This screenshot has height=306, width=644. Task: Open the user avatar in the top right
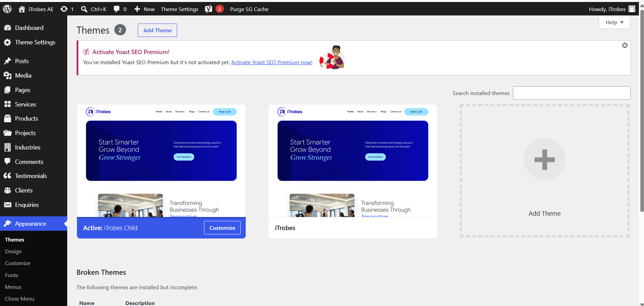coord(632,9)
